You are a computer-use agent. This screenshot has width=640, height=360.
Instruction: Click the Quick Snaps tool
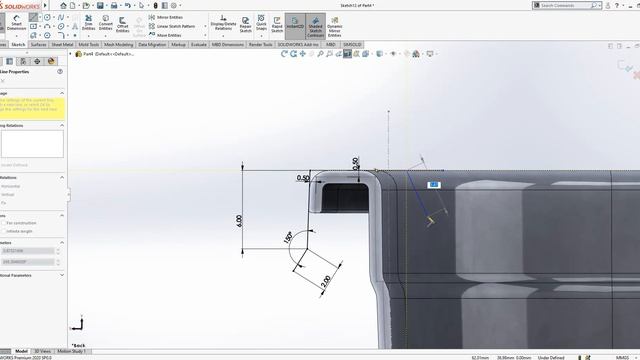[x=261, y=23]
